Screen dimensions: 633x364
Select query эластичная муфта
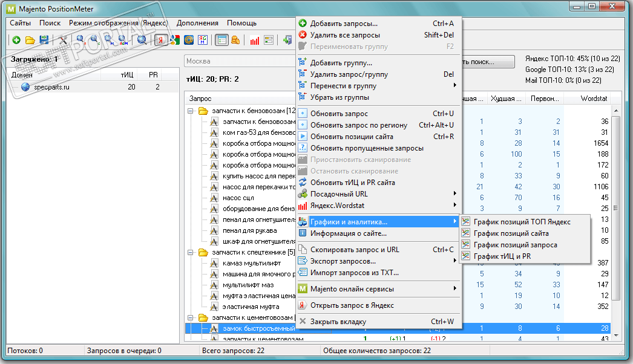(251, 307)
